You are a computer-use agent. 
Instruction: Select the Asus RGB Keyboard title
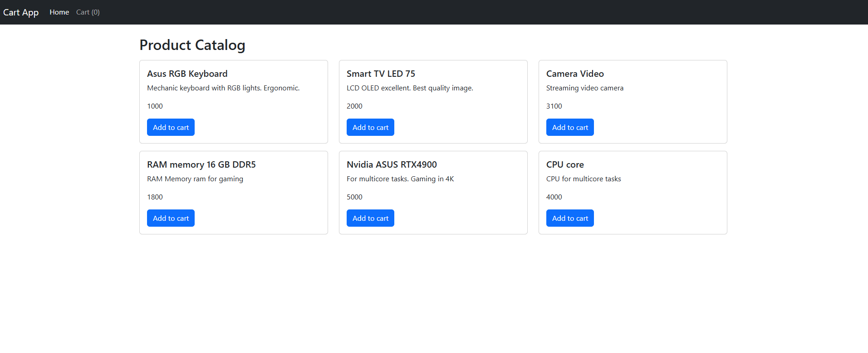(x=187, y=74)
